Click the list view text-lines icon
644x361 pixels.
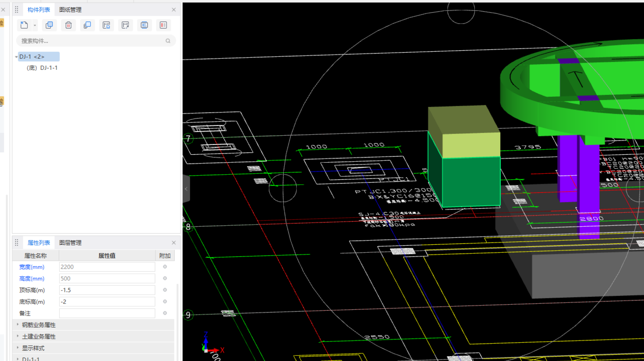(144, 25)
